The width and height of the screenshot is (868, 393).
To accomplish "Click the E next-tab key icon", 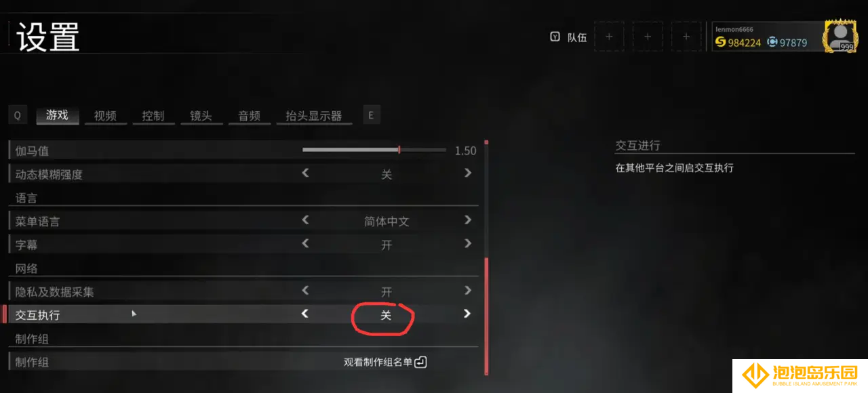I will coord(371,115).
